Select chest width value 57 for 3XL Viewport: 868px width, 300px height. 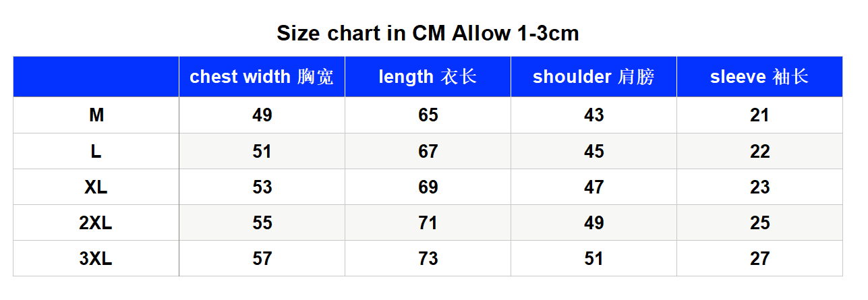(262, 258)
